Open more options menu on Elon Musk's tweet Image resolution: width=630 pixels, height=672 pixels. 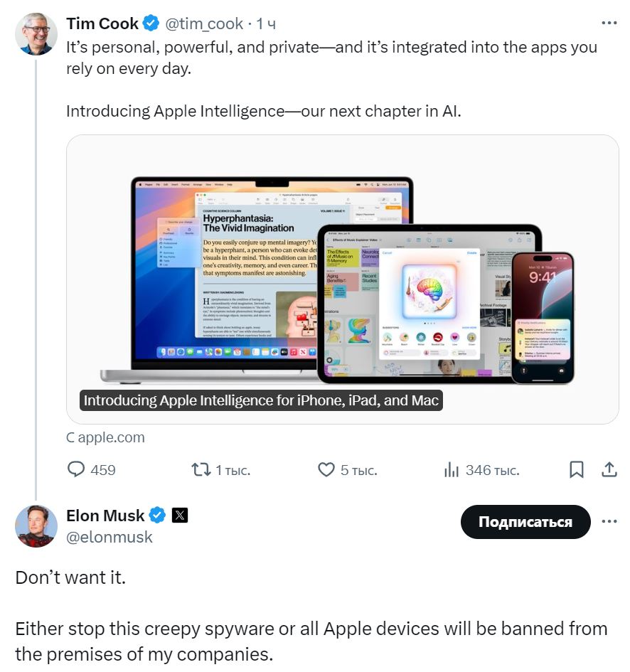[609, 521]
